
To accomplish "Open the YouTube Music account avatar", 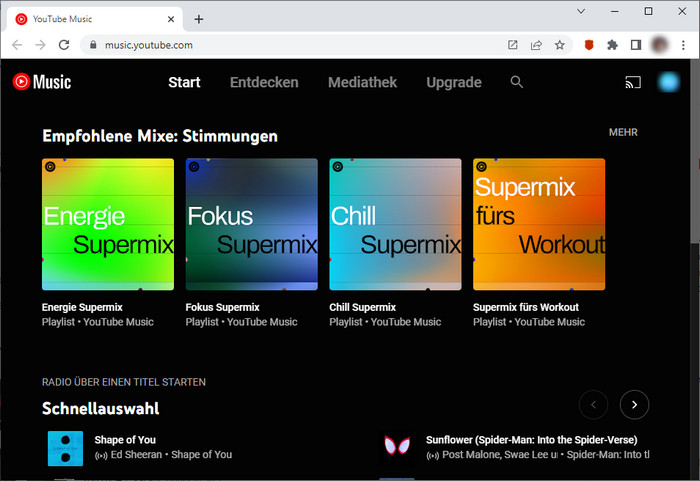I will coord(668,82).
